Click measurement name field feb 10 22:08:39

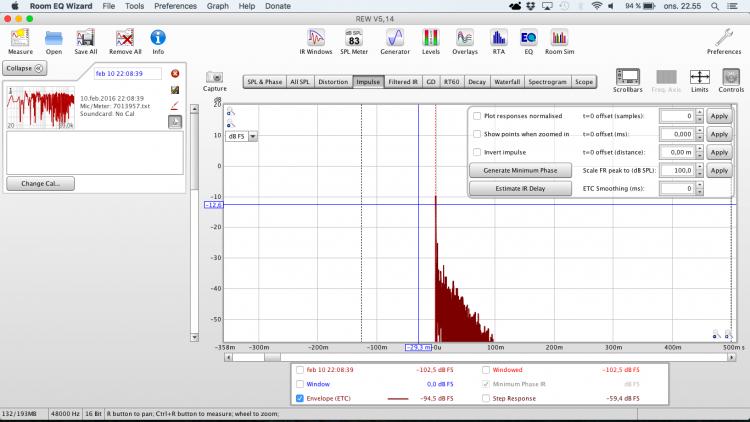coord(127,73)
